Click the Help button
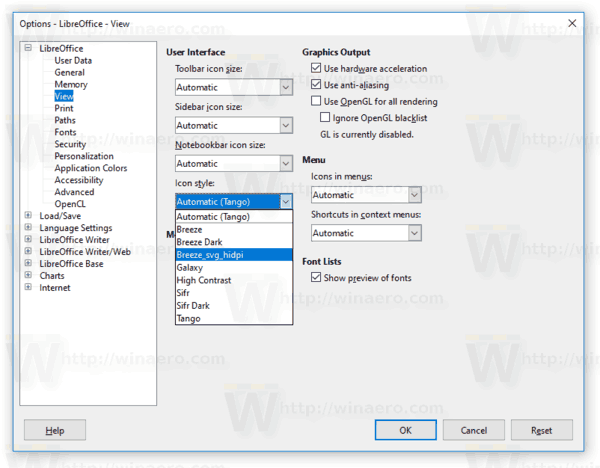Screen dimensions: 600x468 [55, 430]
